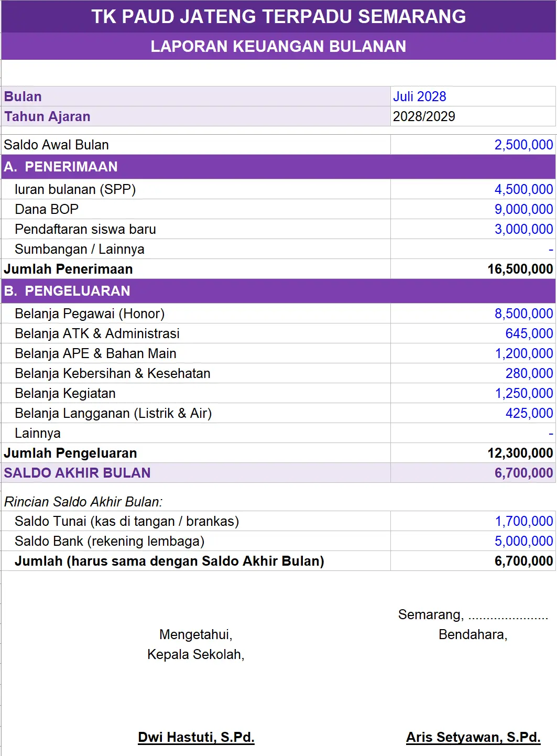Select Saldo Bank (rekening lembaga) label
This screenshot has height=756, width=557.
pyautogui.click(x=110, y=541)
